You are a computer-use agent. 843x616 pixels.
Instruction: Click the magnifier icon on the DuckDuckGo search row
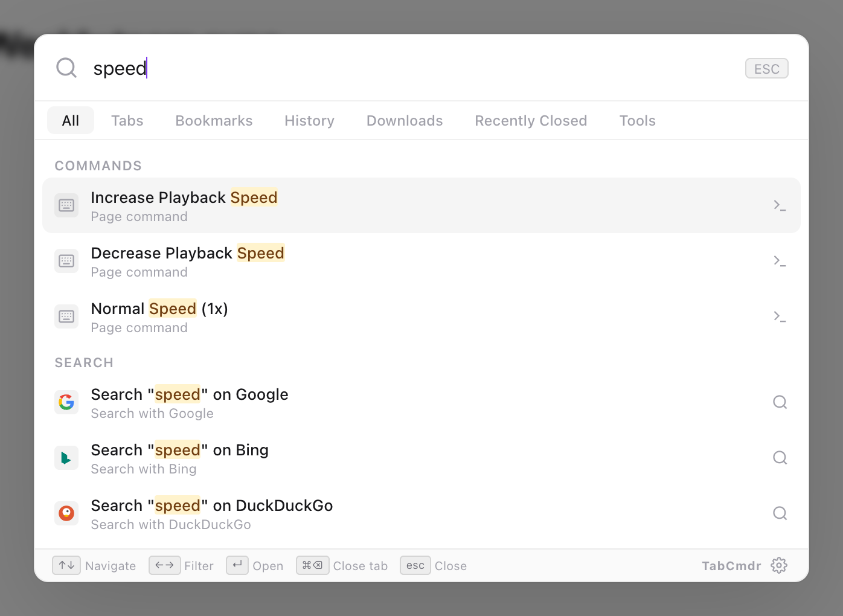pyautogui.click(x=780, y=513)
